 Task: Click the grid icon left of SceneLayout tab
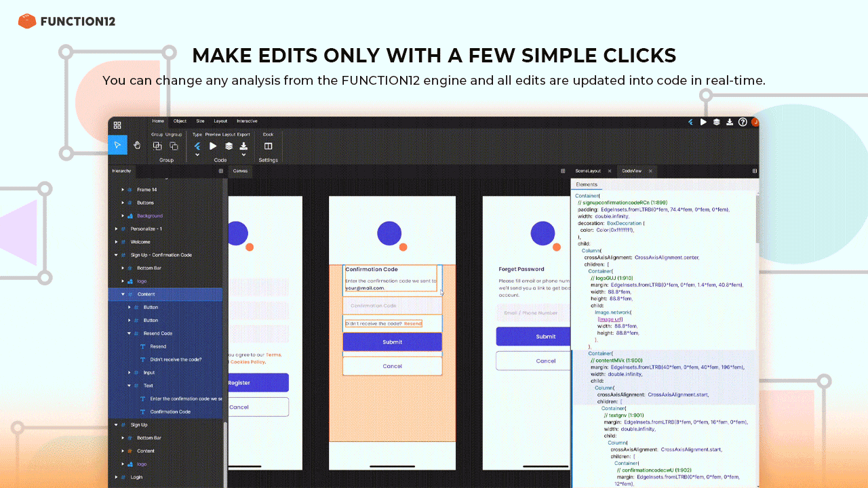click(563, 171)
